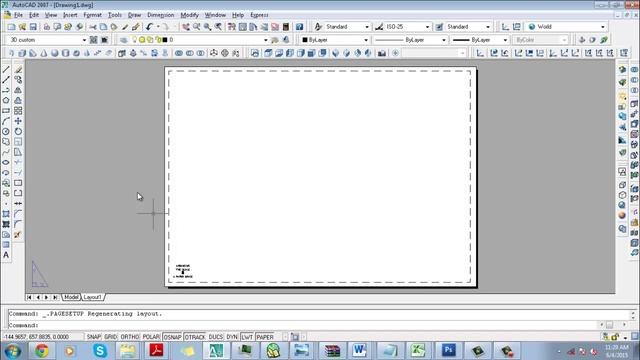Open the 3D custom workspace dropdown
640x360 pixels.
coord(84,40)
